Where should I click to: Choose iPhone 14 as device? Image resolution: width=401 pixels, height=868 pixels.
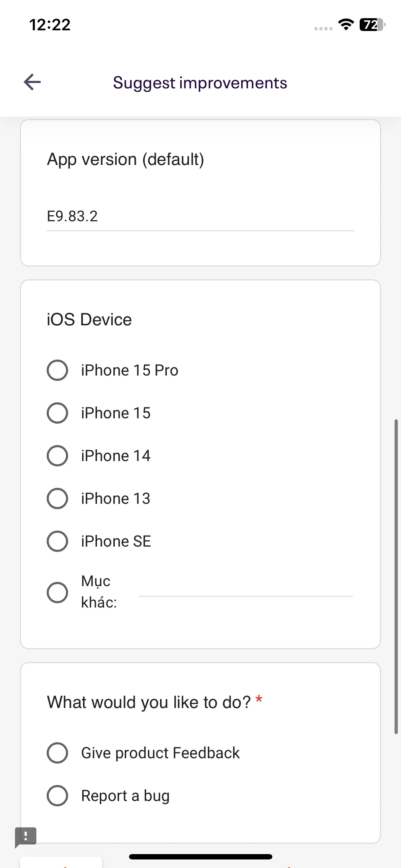coord(57,456)
